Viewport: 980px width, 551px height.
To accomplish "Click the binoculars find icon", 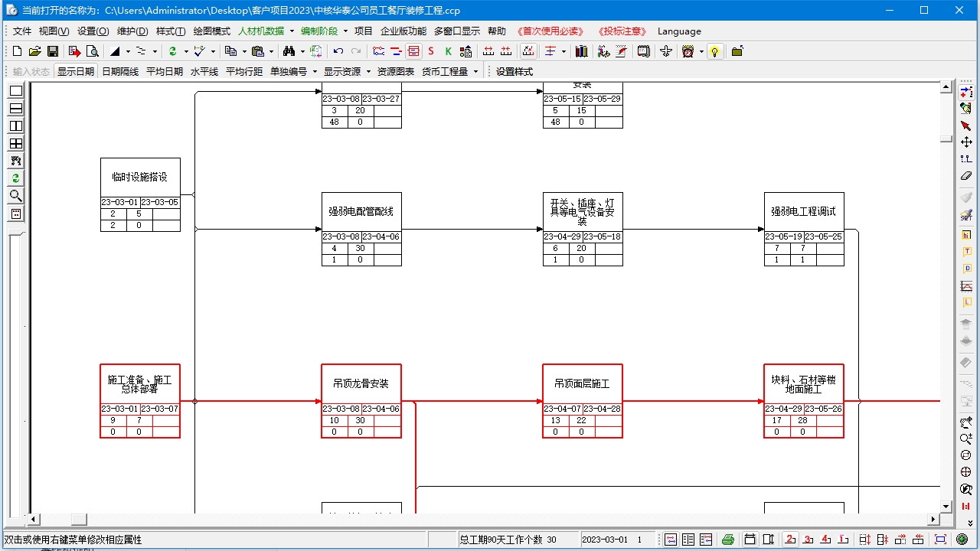I will pyautogui.click(x=289, y=51).
